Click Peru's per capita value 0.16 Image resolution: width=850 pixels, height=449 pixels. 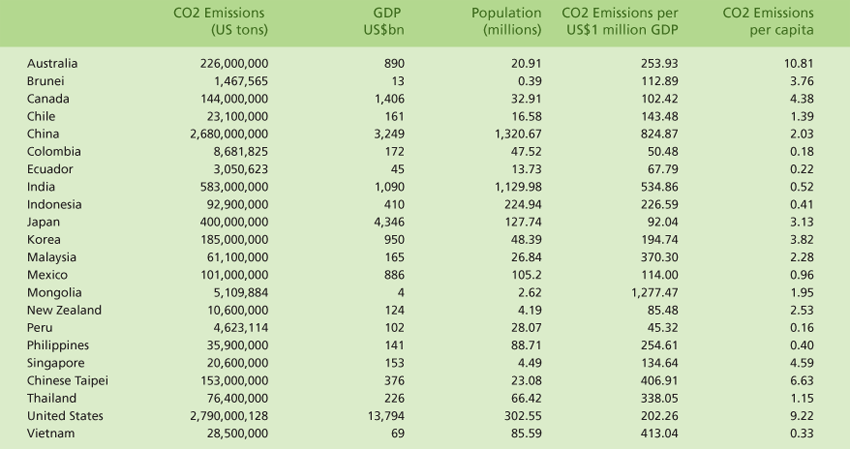(802, 328)
